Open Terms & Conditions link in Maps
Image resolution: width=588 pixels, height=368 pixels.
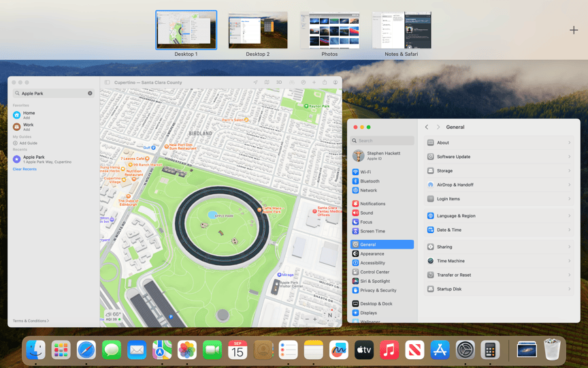[31, 321]
